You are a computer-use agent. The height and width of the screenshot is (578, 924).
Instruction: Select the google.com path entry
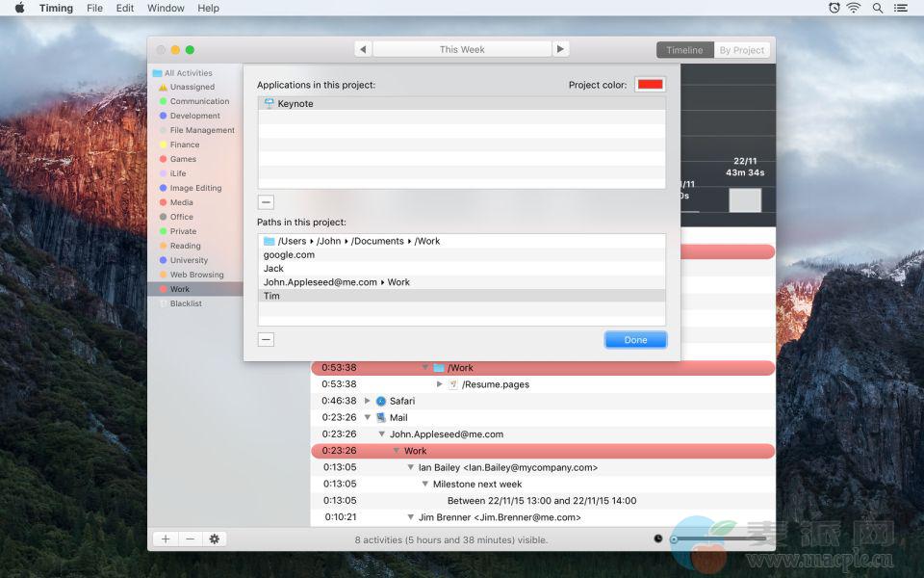(x=289, y=255)
